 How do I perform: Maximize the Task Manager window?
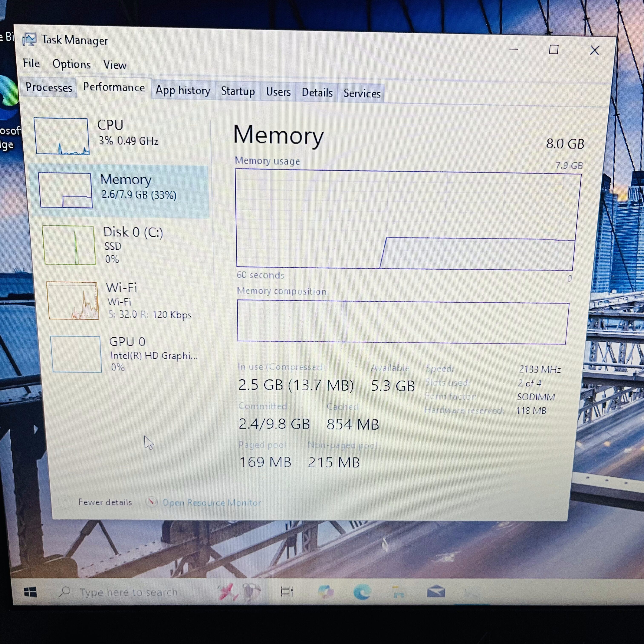(554, 50)
